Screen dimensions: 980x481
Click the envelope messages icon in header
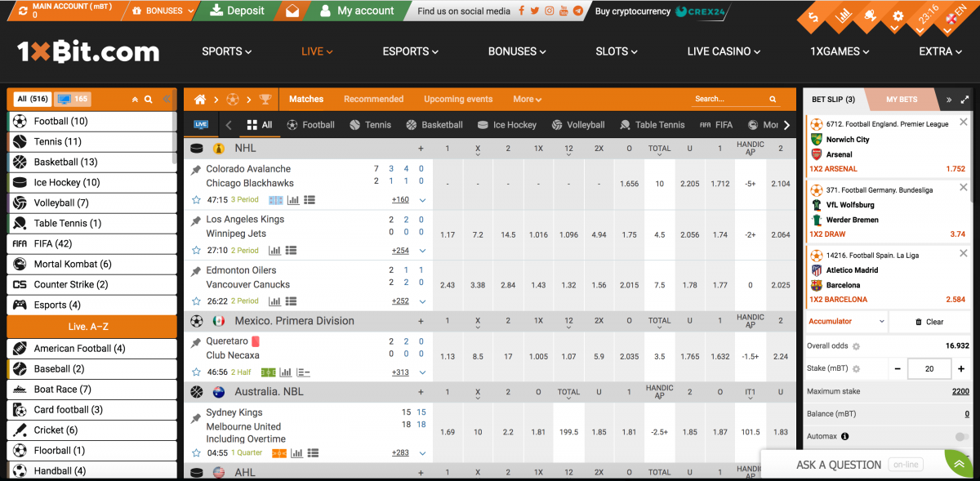(x=292, y=11)
